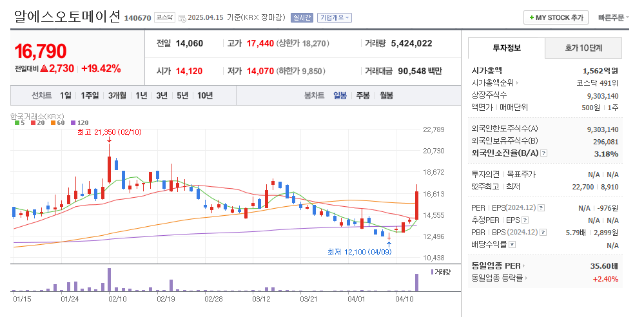Click the red 20-day moving average swatch

(x=34, y=123)
